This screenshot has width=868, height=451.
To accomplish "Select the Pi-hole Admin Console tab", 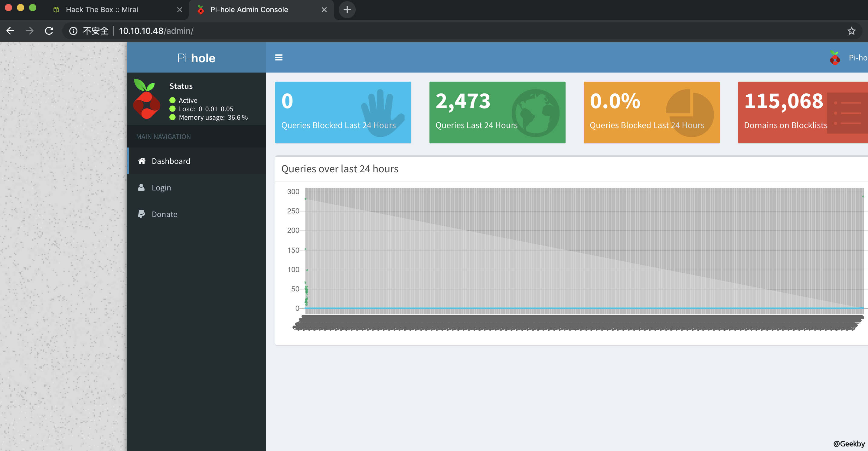I will [x=249, y=10].
